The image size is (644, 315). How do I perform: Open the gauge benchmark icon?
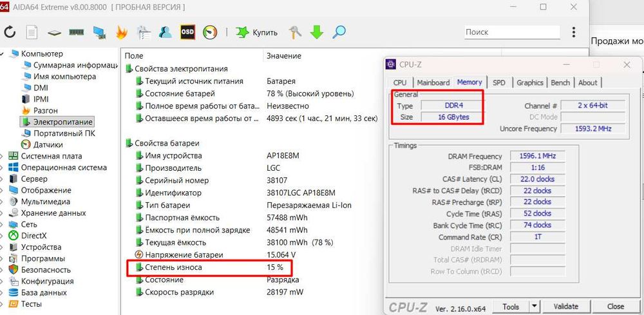coord(210,32)
